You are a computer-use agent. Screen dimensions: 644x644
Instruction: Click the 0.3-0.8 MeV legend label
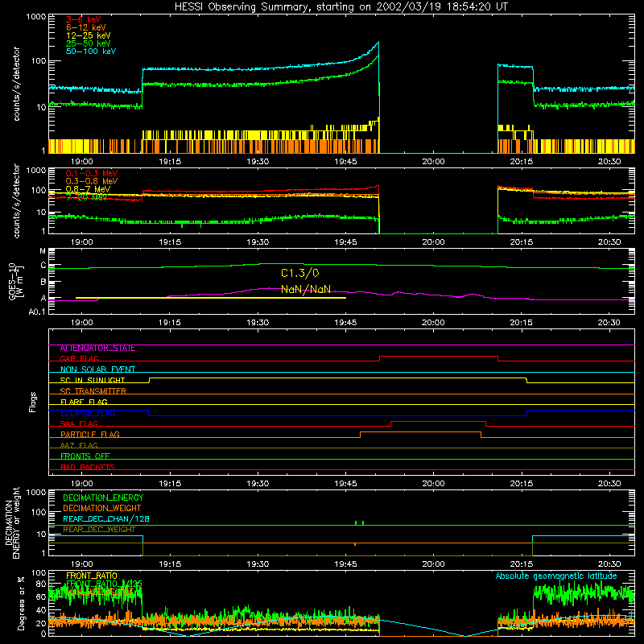(x=92, y=181)
